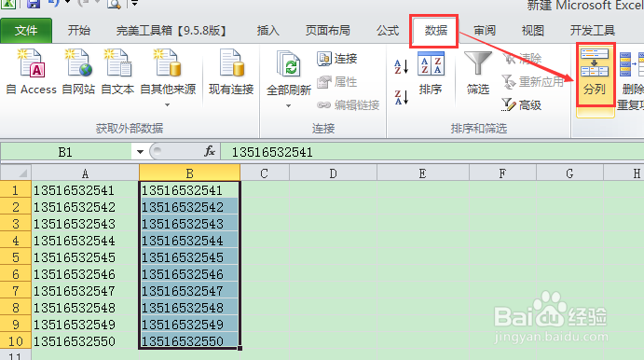644x360 pixels.
Task: Switch to the 公式 formulas tab
Action: (x=388, y=31)
